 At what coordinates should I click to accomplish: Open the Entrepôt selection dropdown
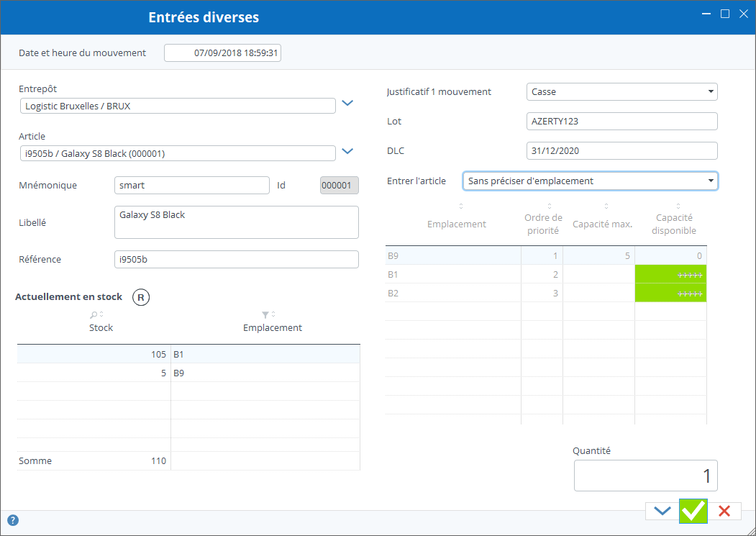point(347,103)
